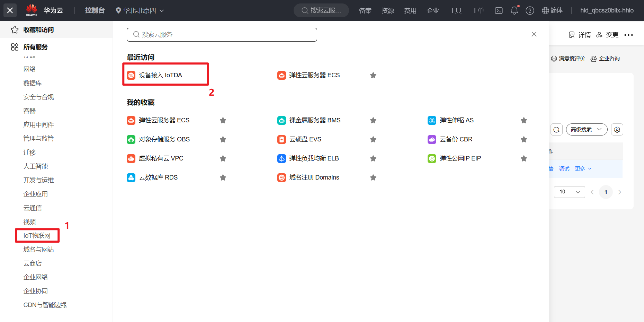The width and height of the screenshot is (644, 322).
Task: Open table settings gear icon
Action: point(617,130)
